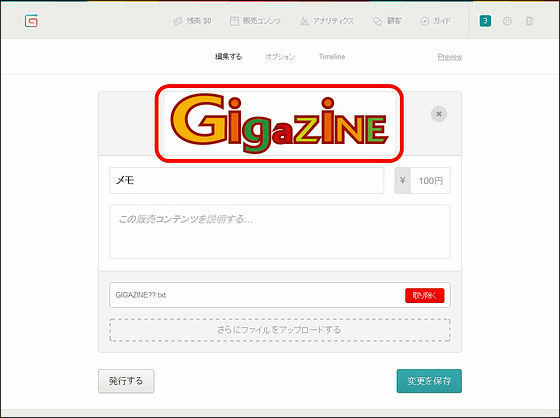Switch to the 編集する tab
The width and height of the screenshot is (560, 418).
(x=229, y=56)
